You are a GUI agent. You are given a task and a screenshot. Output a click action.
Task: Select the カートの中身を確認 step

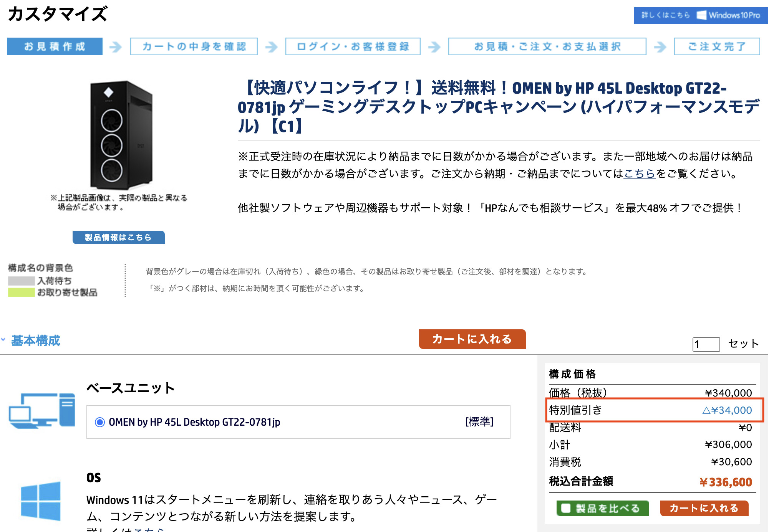[194, 46]
